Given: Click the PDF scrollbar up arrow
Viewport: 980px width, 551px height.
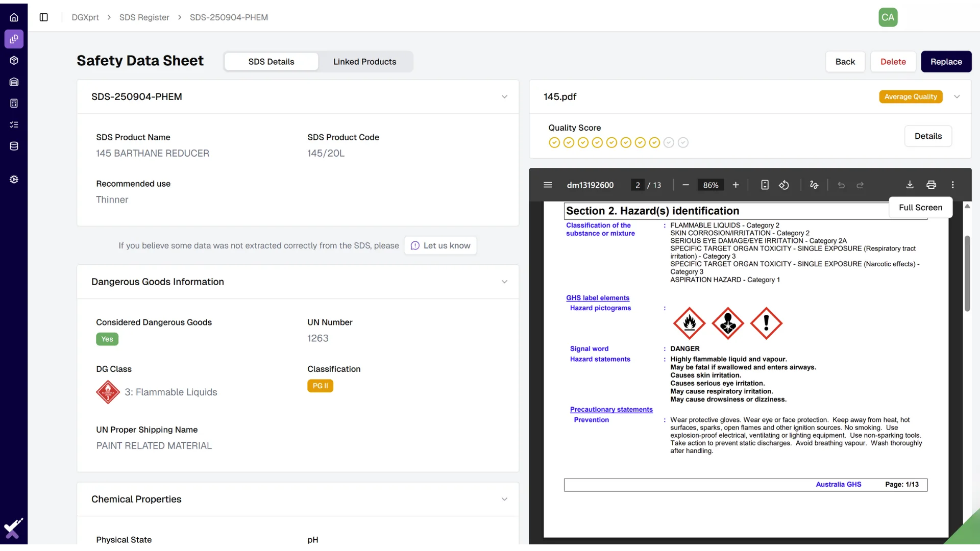Looking at the screenshot, I should 967,206.
